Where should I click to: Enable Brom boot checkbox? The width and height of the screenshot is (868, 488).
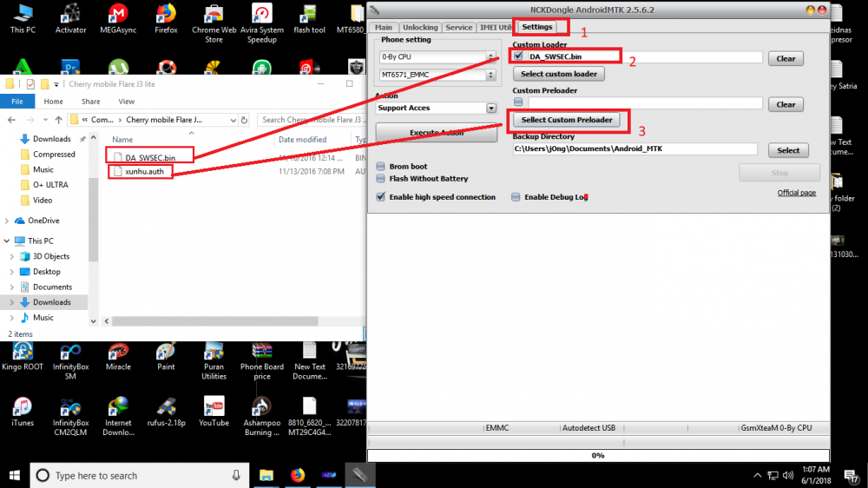point(380,166)
